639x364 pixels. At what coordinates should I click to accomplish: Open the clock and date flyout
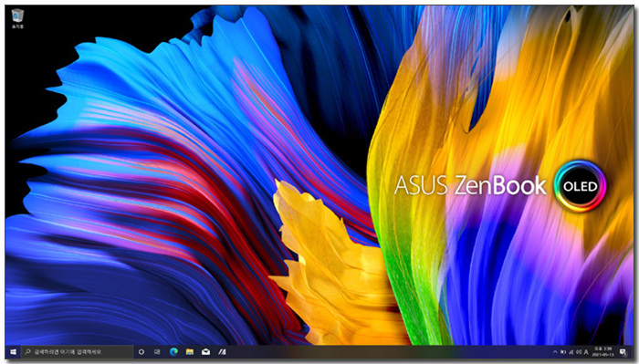coord(603,352)
